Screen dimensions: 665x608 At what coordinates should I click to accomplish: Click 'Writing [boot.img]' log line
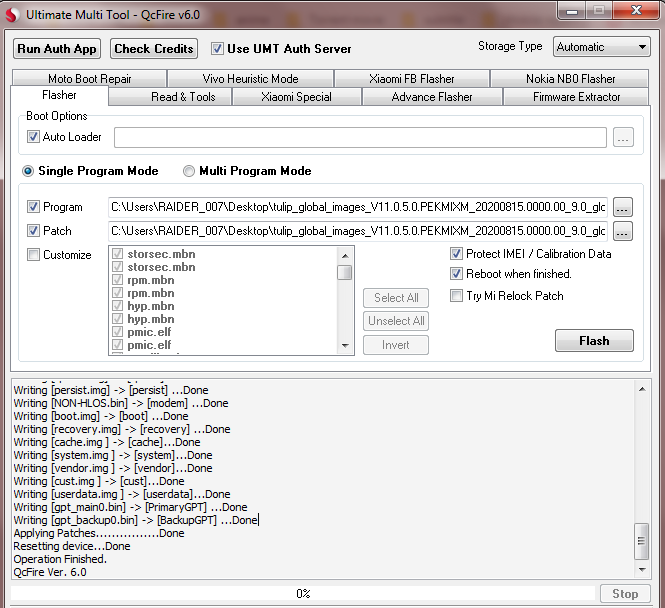[101, 416]
